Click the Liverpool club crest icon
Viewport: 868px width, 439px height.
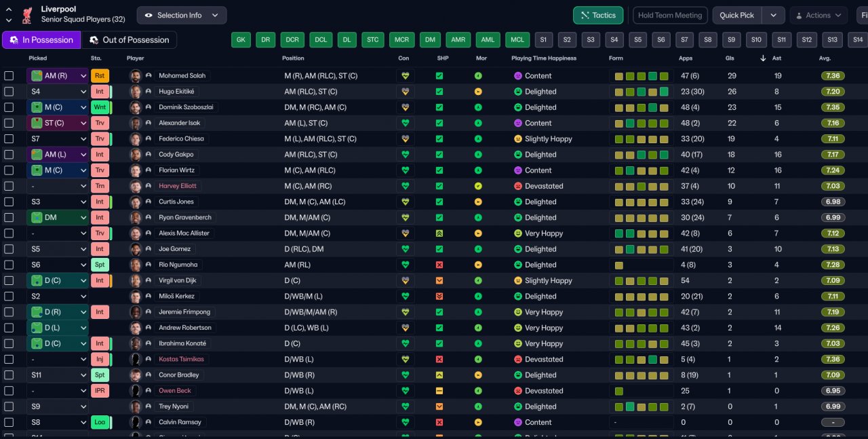click(27, 15)
